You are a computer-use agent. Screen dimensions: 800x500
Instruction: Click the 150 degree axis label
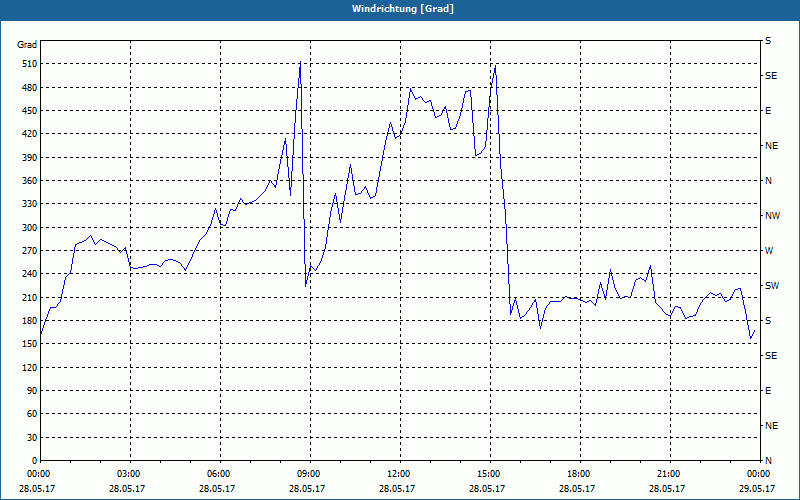point(30,344)
